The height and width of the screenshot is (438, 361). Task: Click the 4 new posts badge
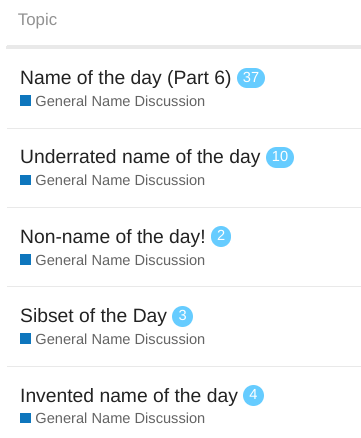253,396
